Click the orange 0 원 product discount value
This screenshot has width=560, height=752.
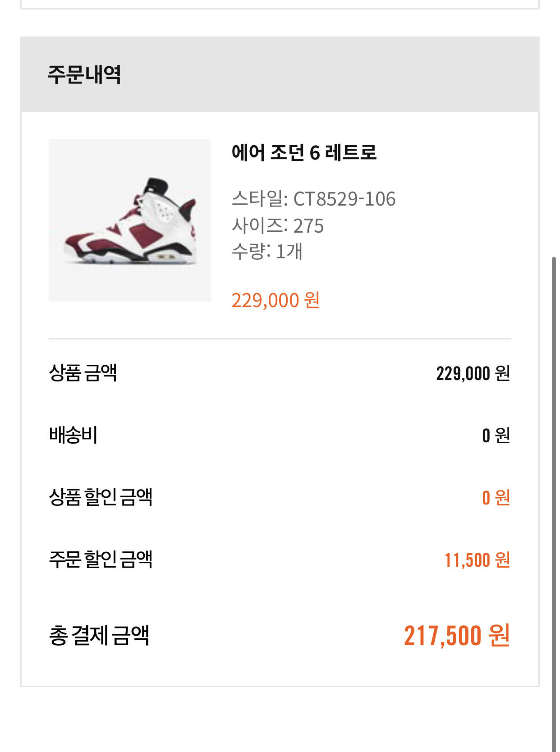[x=496, y=498]
